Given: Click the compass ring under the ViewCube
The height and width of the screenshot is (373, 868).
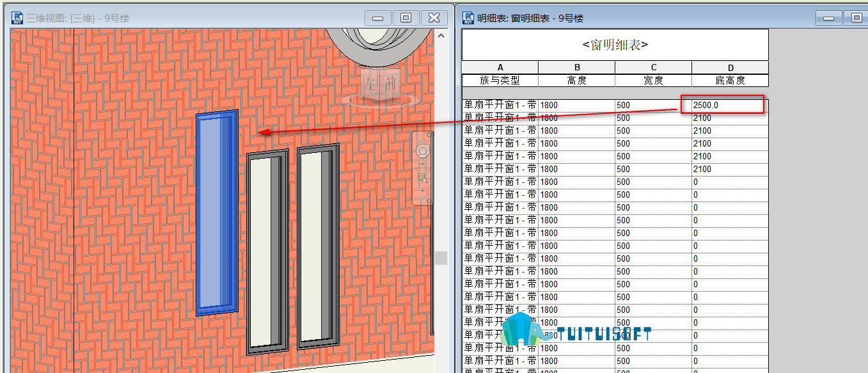Looking at the screenshot, I should (x=379, y=100).
